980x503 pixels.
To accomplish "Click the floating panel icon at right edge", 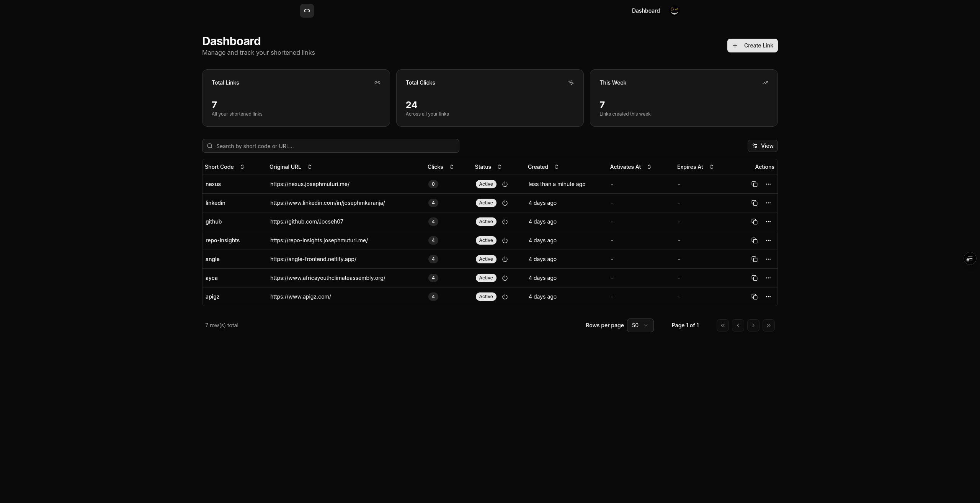I will pyautogui.click(x=969, y=259).
